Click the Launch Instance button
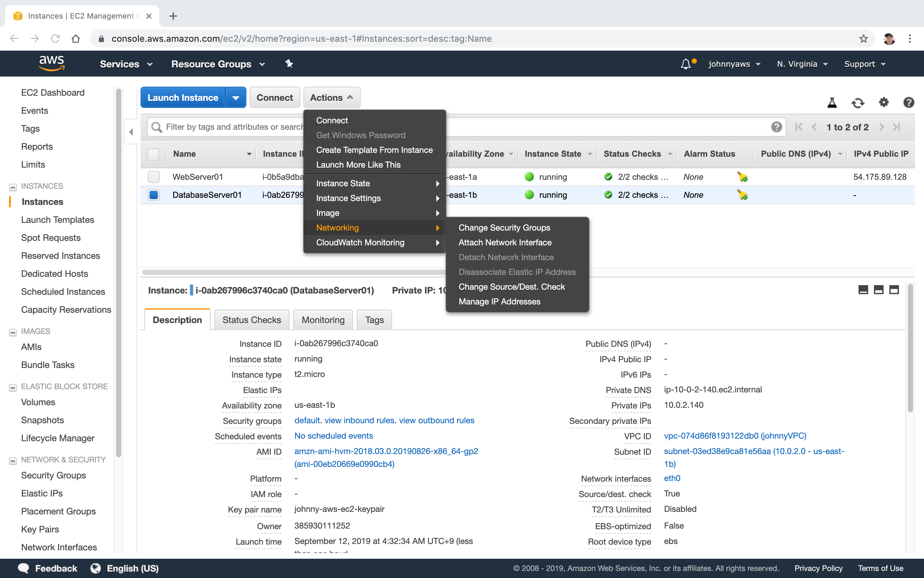 tap(183, 98)
